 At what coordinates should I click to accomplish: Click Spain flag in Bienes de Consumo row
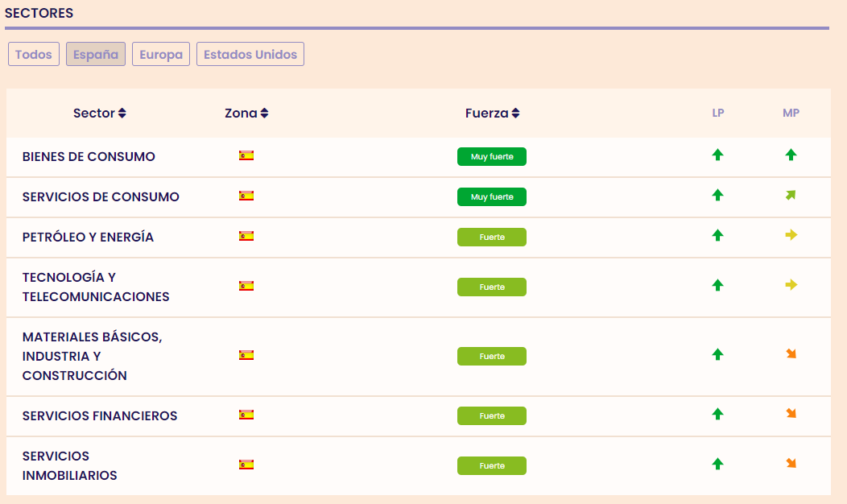[246, 155]
